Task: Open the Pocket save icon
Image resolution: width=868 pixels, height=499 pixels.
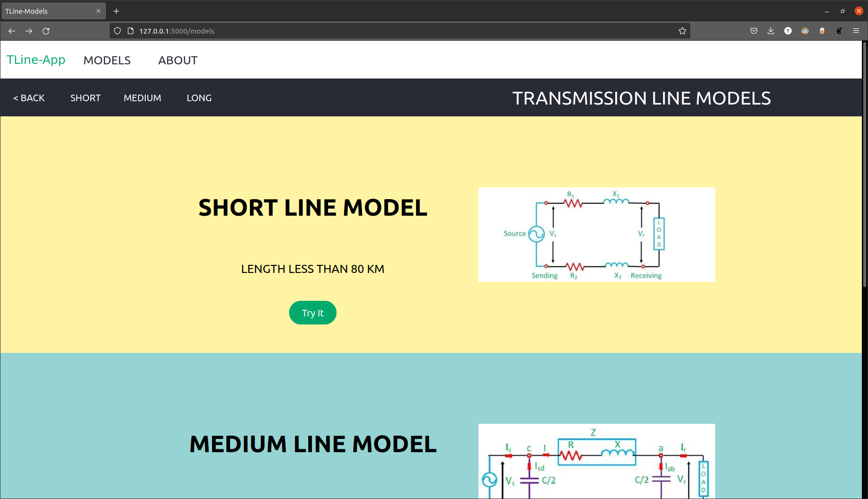Action: click(754, 31)
